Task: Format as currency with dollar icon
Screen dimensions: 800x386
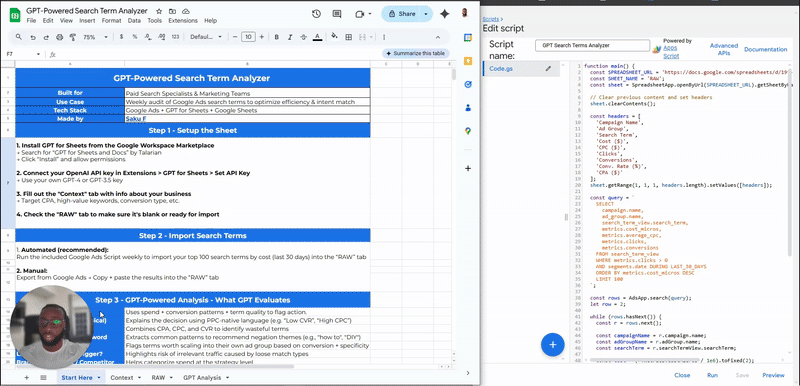Action: point(121,37)
